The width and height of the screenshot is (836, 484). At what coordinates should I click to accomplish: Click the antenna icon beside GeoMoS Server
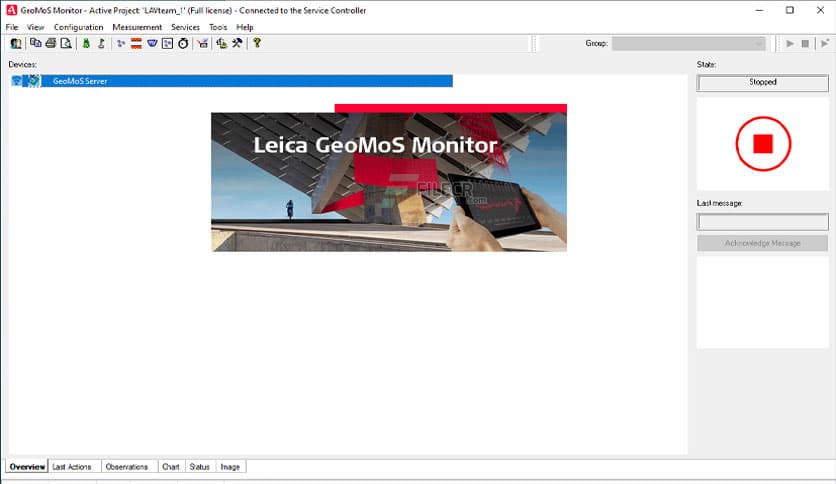(17, 81)
